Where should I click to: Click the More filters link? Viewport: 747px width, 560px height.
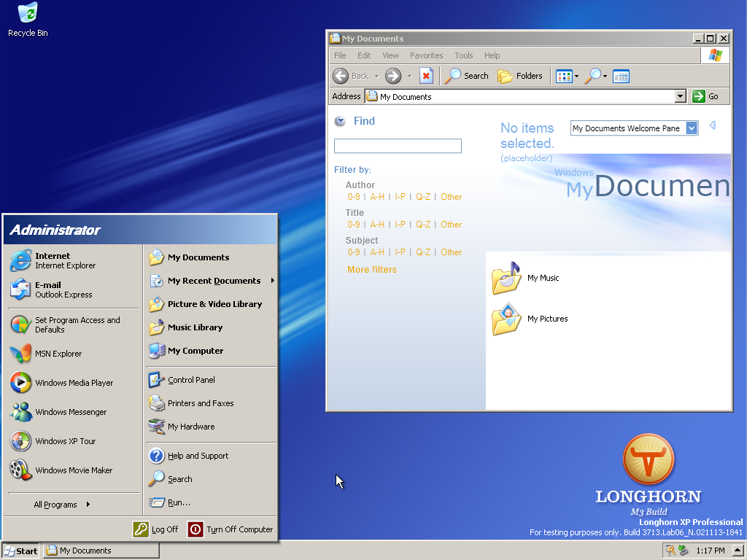[372, 270]
